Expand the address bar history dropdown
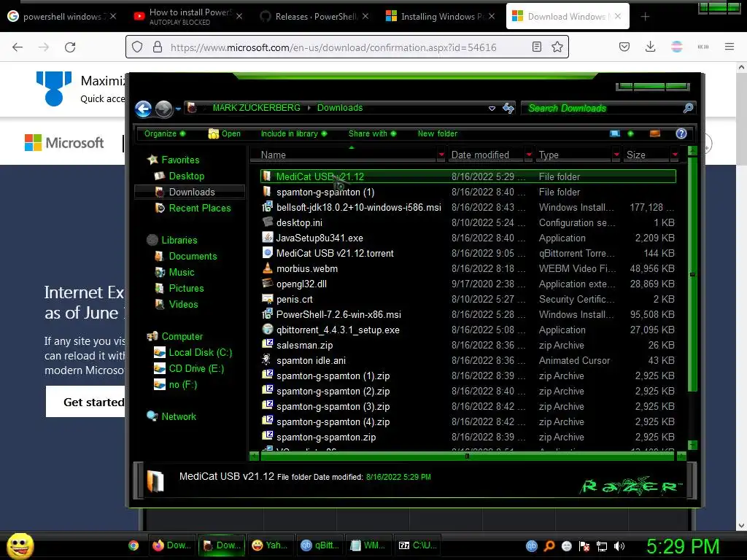The width and height of the screenshot is (747, 560). (x=492, y=108)
